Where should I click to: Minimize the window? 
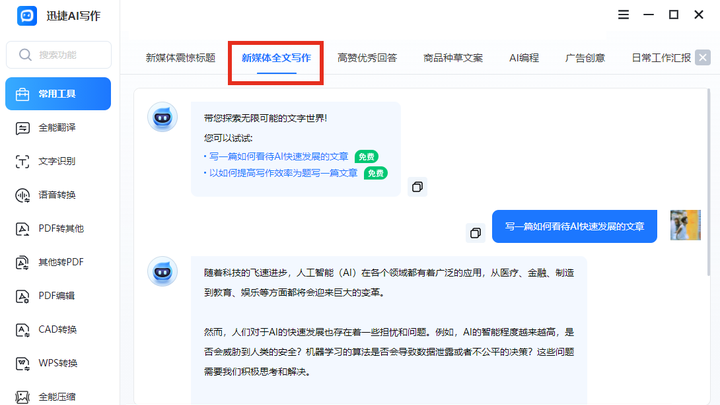648,15
